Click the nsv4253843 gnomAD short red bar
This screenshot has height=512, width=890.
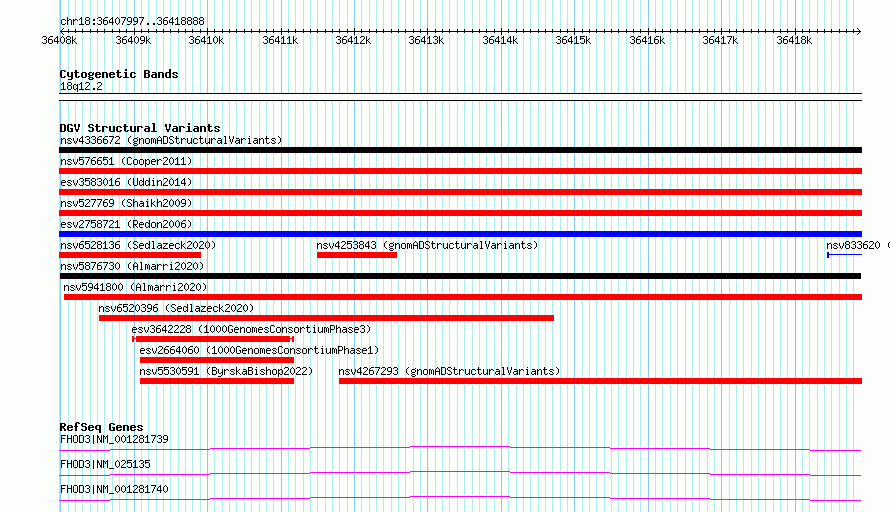[x=356, y=255]
